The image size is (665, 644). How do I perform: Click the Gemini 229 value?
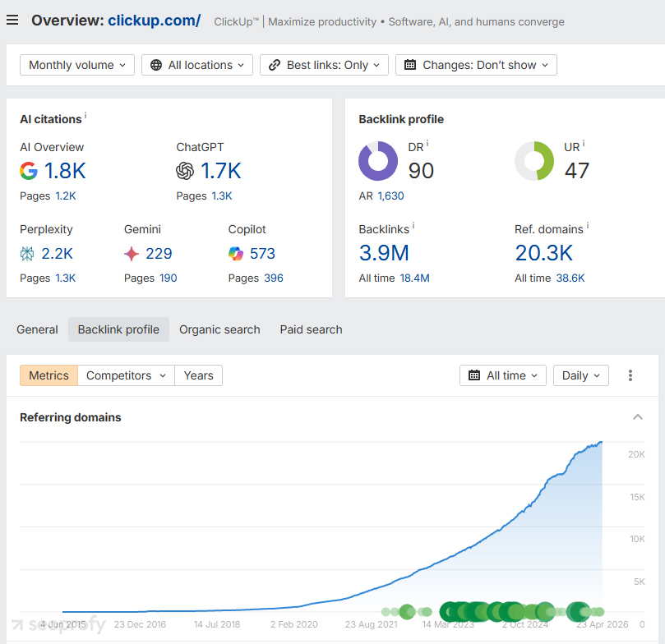pyautogui.click(x=159, y=254)
